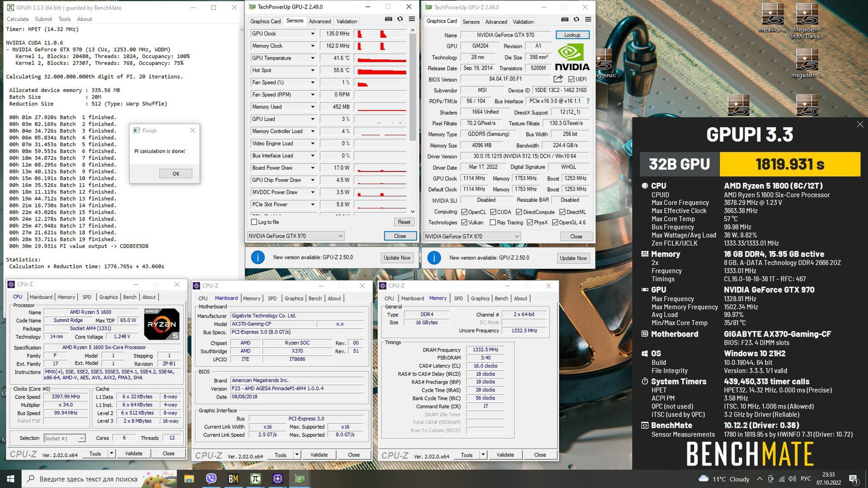
Task: Toggle the Ray Tracing checkbox
Action: click(493, 222)
